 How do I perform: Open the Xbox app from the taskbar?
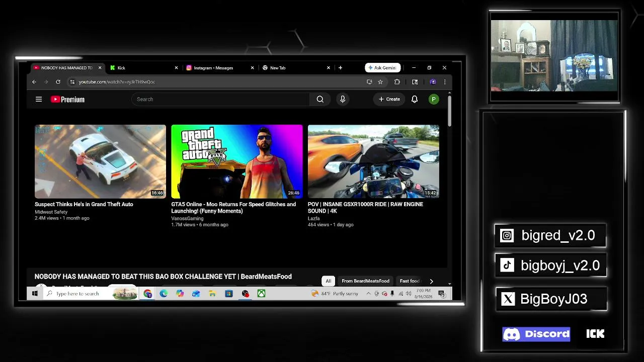pos(261,294)
